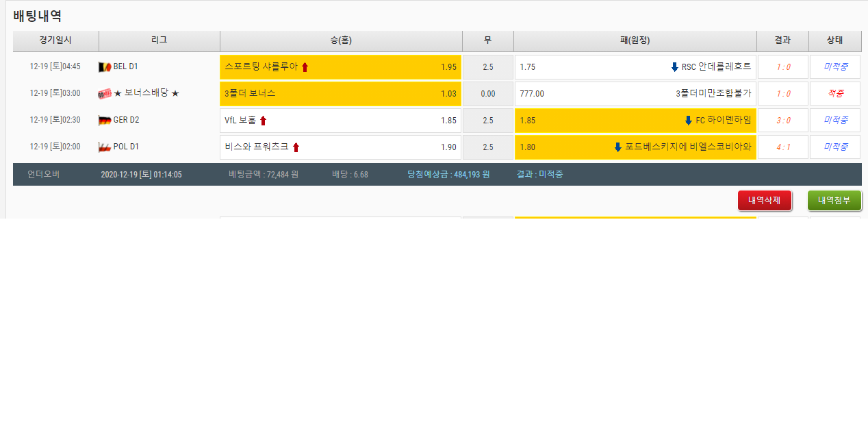Select the 승(홈) column header

341,40
